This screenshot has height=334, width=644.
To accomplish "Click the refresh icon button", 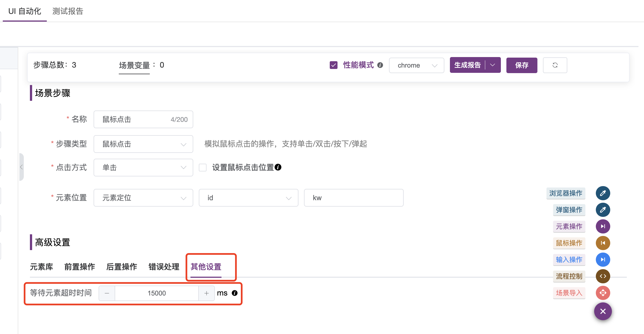I will pyautogui.click(x=555, y=65).
